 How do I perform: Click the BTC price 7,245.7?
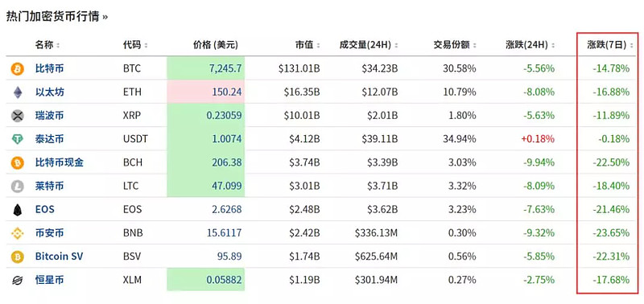225,68
